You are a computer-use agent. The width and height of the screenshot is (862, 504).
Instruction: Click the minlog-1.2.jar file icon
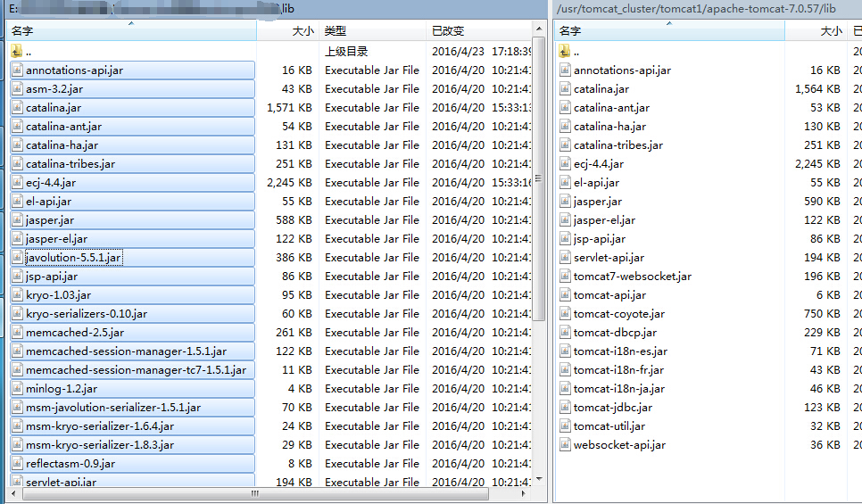[x=18, y=389]
